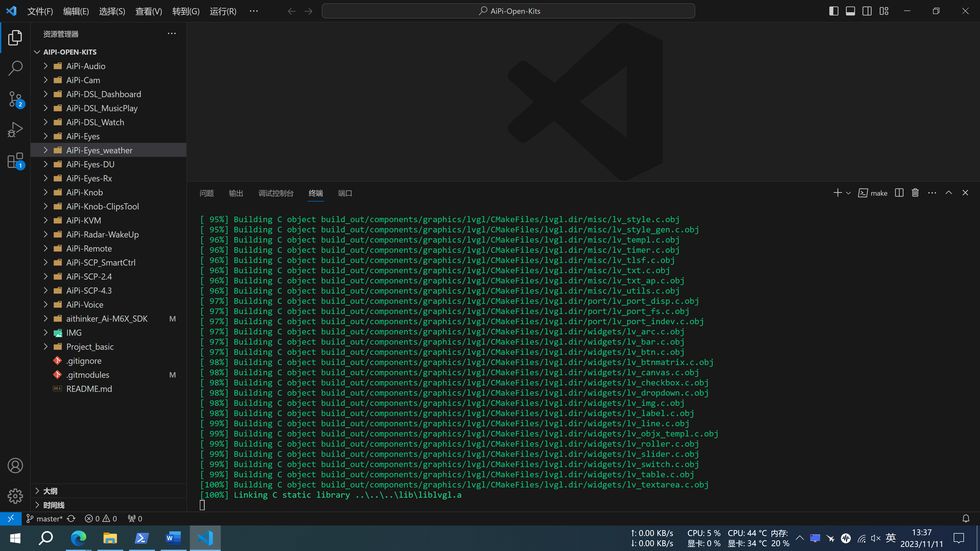The image size is (980, 551).
Task: Open Source Control view with 2 changes
Action: point(15,99)
